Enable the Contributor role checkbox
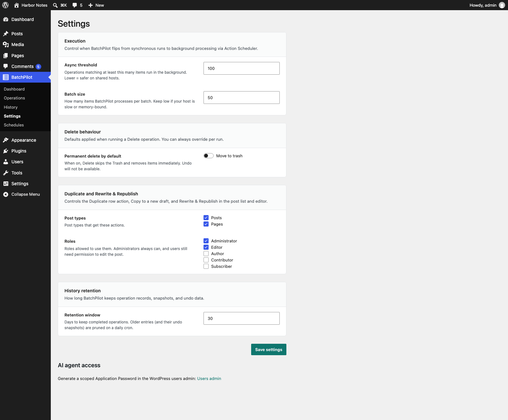 (206, 260)
